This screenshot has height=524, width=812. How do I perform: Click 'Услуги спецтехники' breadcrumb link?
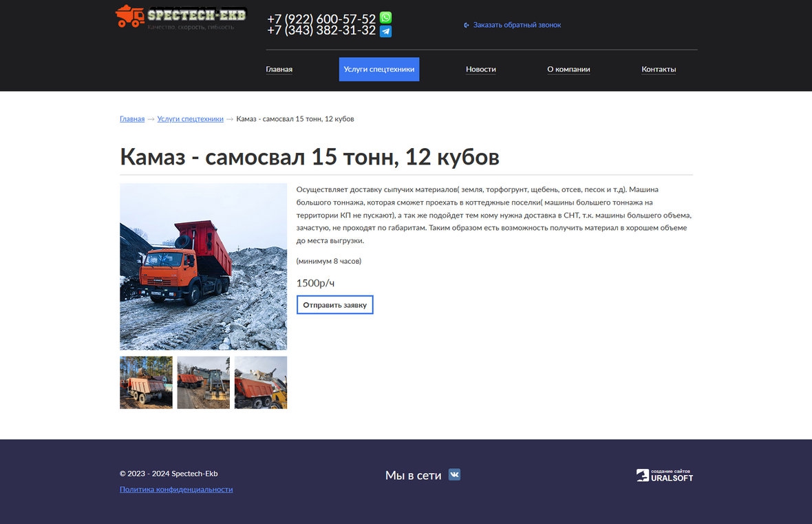pos(190,119)
